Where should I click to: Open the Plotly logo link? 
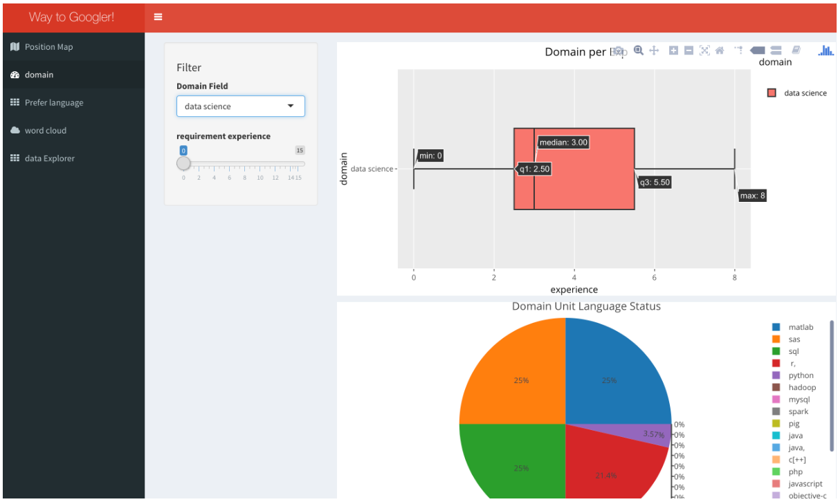pyautogui.click(x=826, y=50)
